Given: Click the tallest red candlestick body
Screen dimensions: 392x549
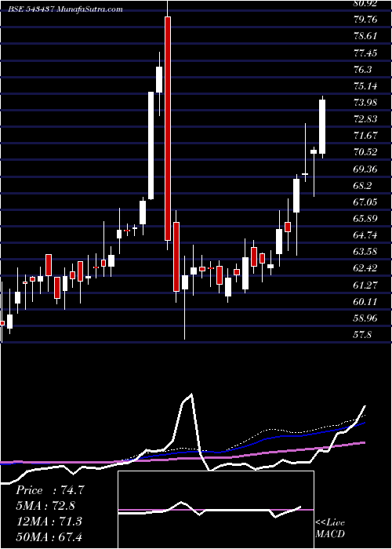Looking at the screenshot, I should 168,129.
